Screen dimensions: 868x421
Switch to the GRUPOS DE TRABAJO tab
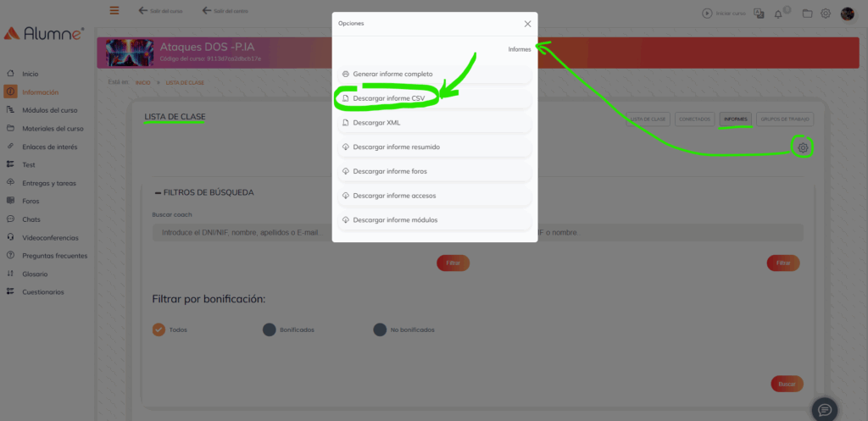pyautogui.click(x=784, y=119)
